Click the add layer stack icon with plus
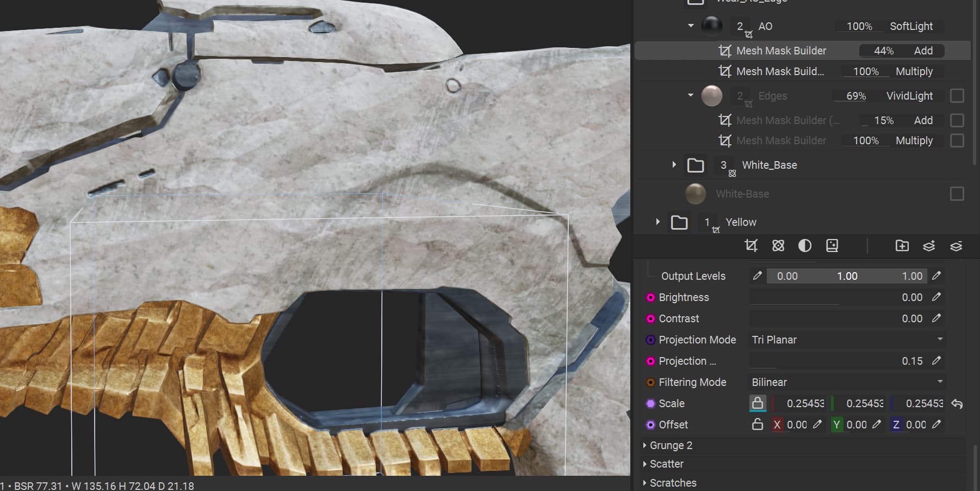 pyautogui.click(x=929, y=246)
